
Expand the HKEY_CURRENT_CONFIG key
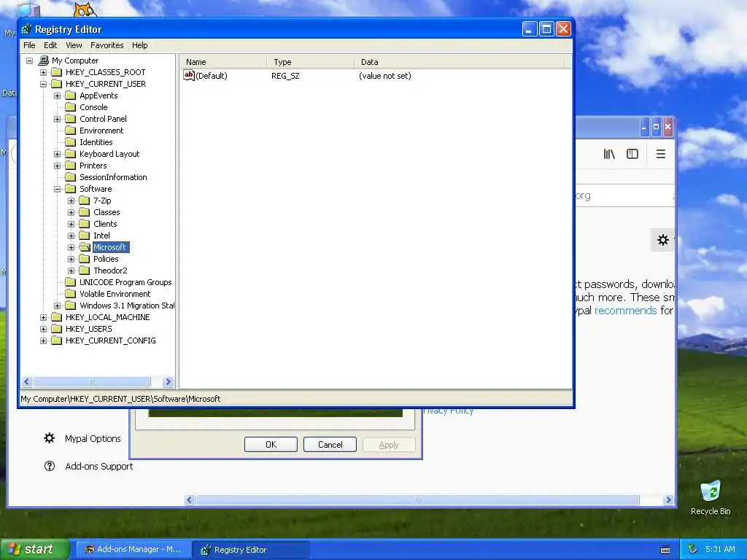(43, 341)
